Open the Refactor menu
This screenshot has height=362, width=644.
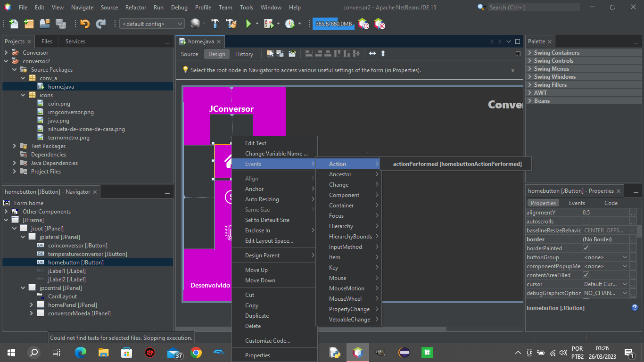point(136,8)
